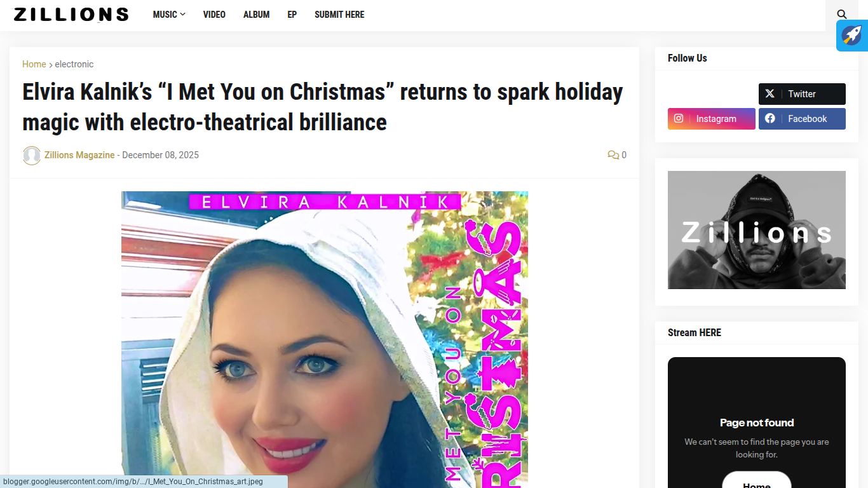868x488 pixels.
Task: Click the blue rocket icon
Action: coord(852,36)
